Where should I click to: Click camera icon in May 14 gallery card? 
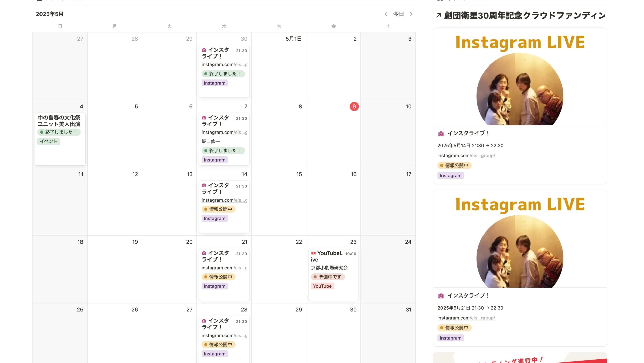441,134
